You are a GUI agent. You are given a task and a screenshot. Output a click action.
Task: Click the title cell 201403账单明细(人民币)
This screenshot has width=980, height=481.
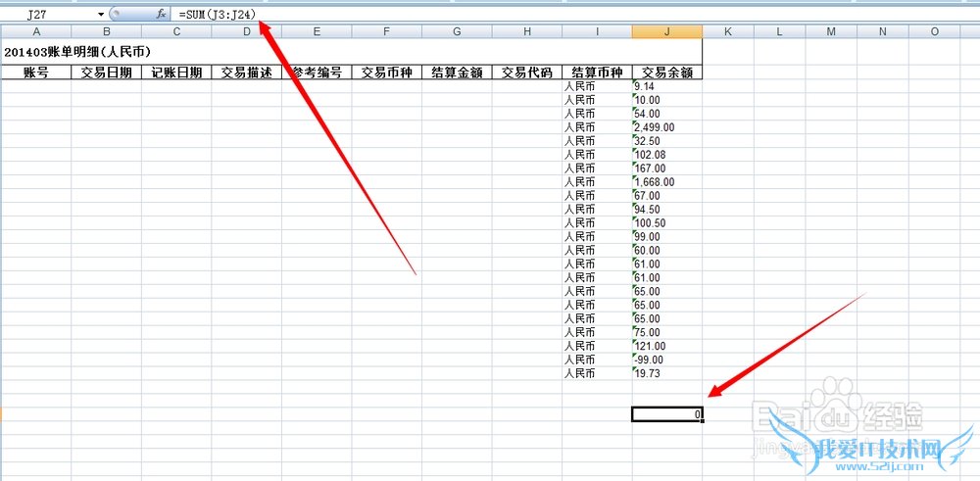click(351, 52)
